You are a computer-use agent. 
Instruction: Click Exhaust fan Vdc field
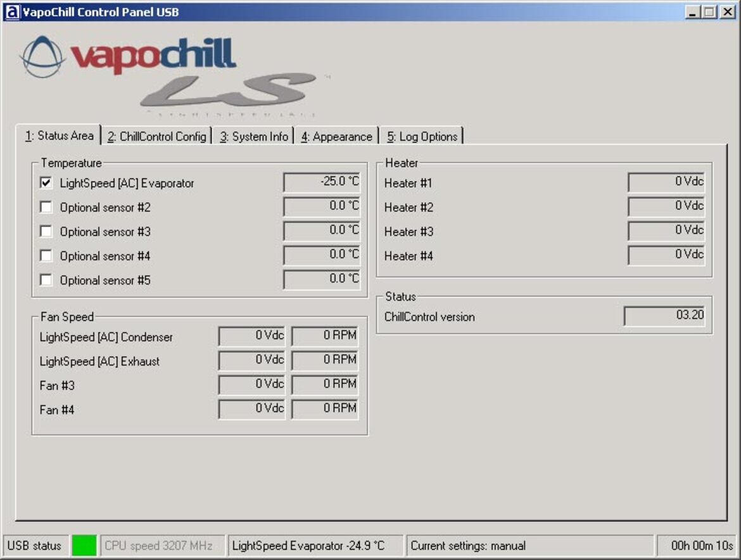tap(252, 360)
